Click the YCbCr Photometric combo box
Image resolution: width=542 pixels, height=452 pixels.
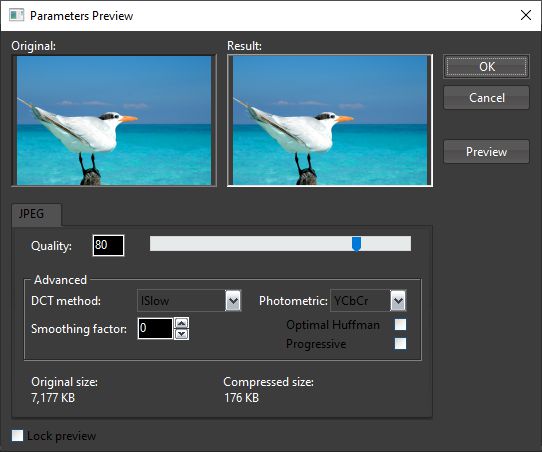pyautogui.click(x=368, y=301)
